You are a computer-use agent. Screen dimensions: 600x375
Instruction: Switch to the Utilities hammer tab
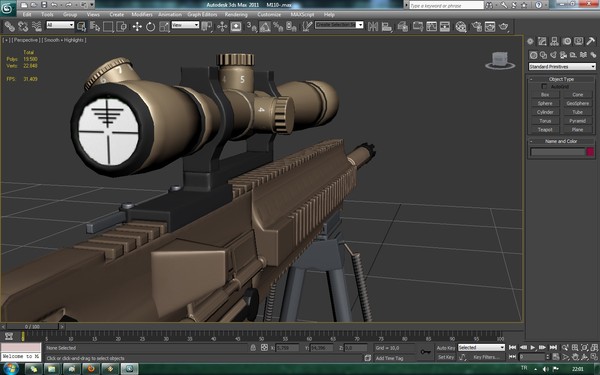[x=590, y=41]
